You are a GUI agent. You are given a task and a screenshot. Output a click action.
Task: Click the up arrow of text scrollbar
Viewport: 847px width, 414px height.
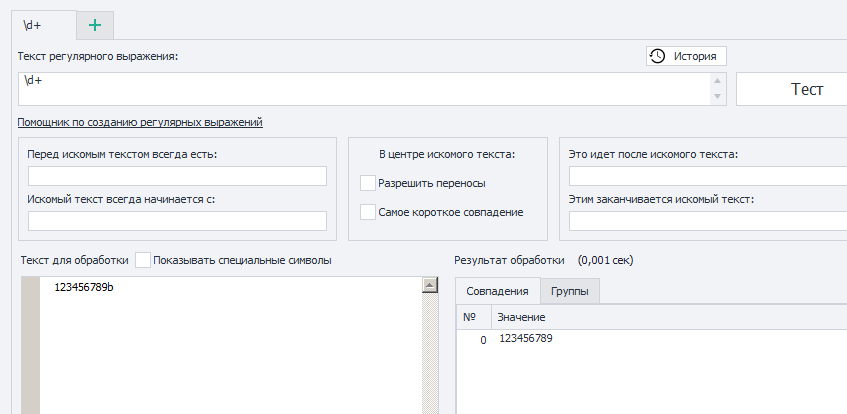point(430,285)
